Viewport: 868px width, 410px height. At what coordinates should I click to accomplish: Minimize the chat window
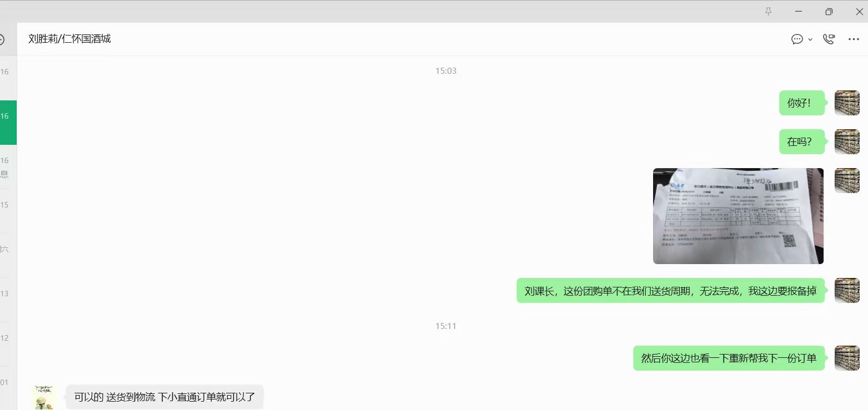[799, 11]
